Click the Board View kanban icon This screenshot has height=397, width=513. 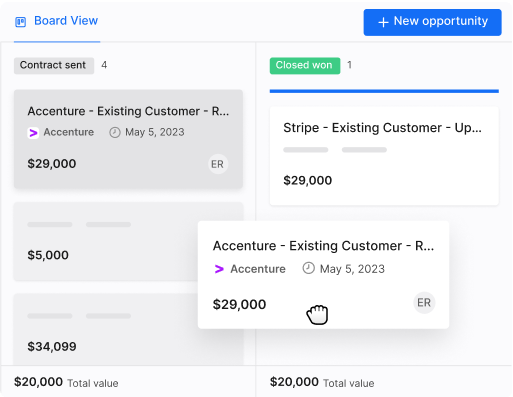tap(21, 22)
